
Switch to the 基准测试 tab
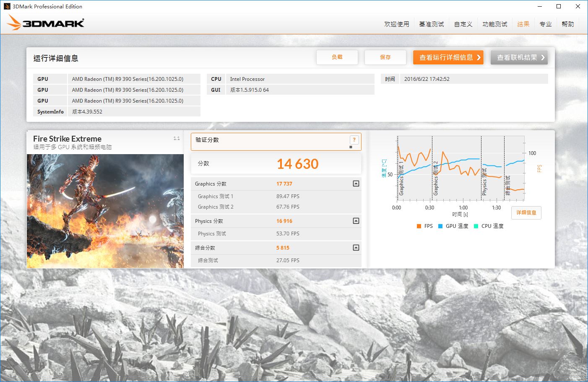point(432,24)
